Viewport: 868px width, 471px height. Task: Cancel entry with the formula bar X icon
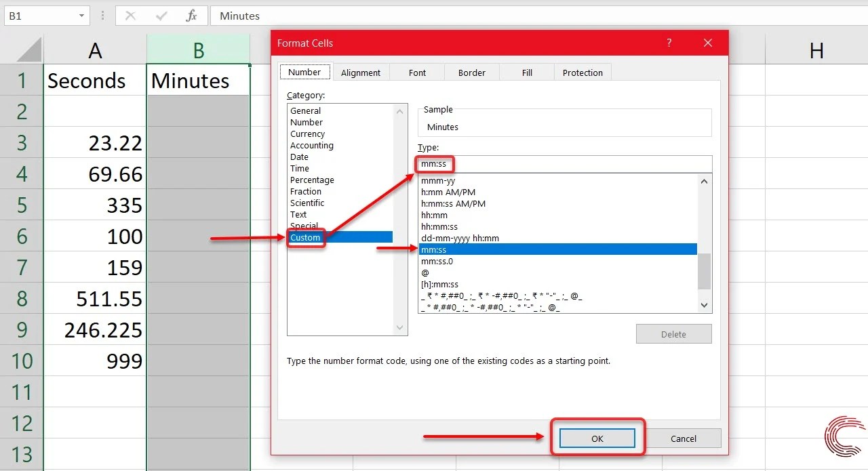coord(130,15)
